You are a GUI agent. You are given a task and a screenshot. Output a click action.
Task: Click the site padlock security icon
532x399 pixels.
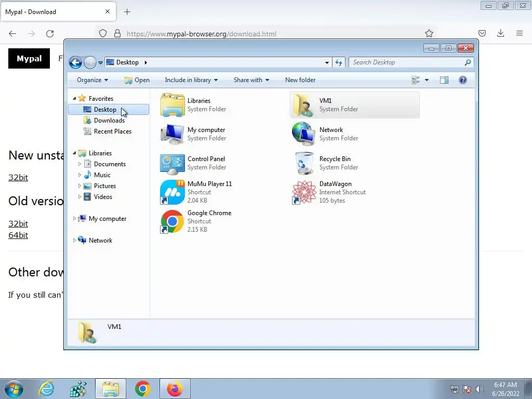[x=117, y=33]
